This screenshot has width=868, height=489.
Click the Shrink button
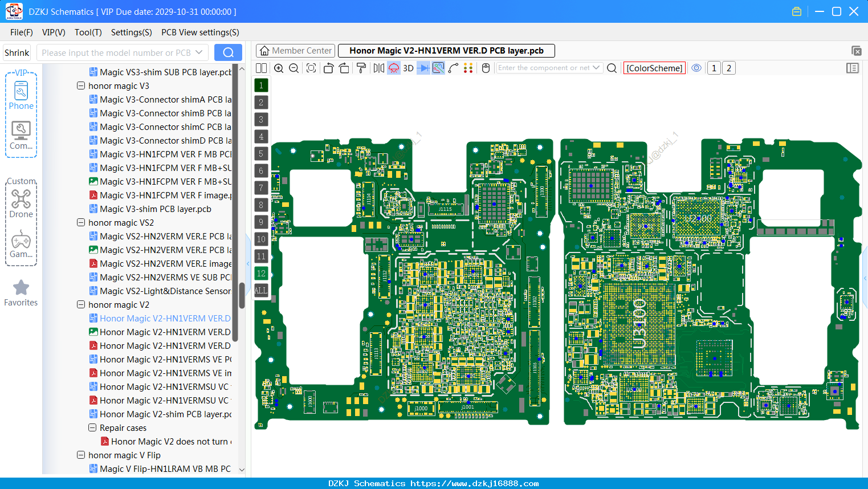point(17,52)
